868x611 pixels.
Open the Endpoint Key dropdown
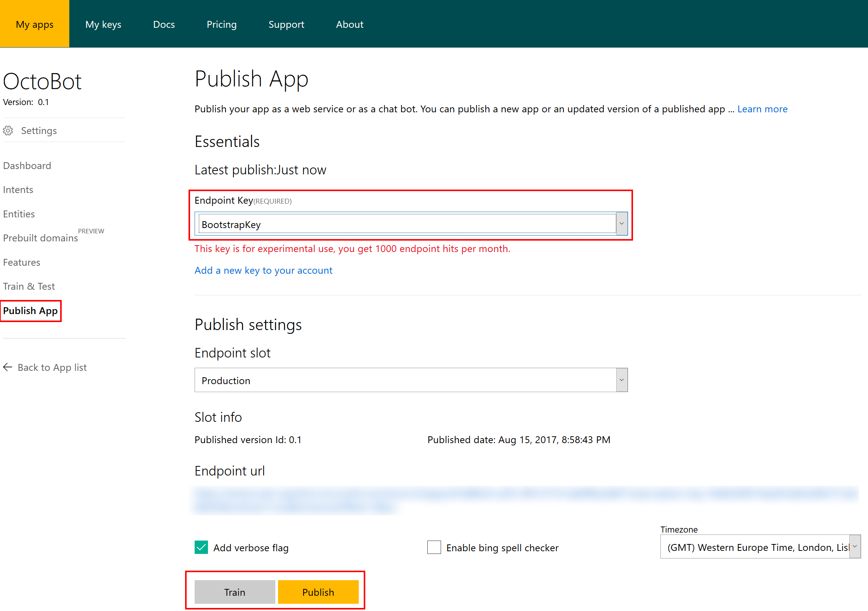621,224
